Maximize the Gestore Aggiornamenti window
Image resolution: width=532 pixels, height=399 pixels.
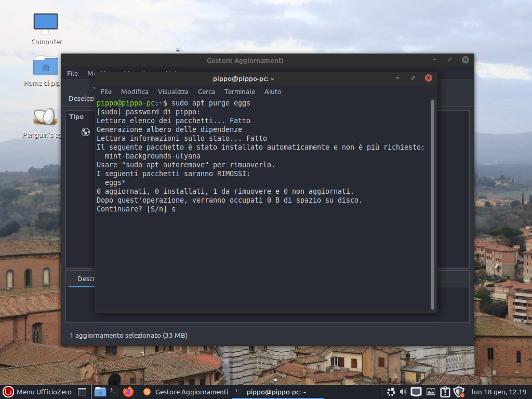pyautogui.click(x=450, y=60)
